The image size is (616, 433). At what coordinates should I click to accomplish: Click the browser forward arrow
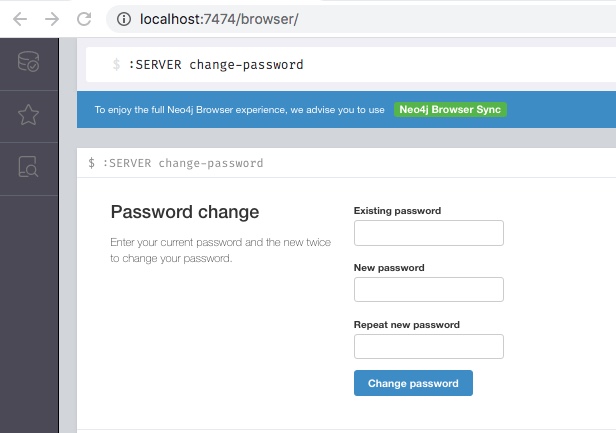(x=52, y=18)
